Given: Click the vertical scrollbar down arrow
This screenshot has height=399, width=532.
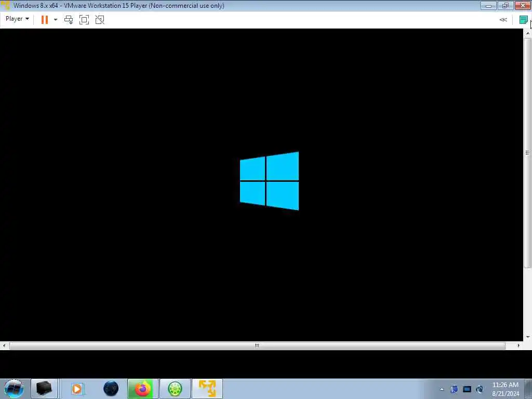Looking at the screenshot, I should pos(528,337).
